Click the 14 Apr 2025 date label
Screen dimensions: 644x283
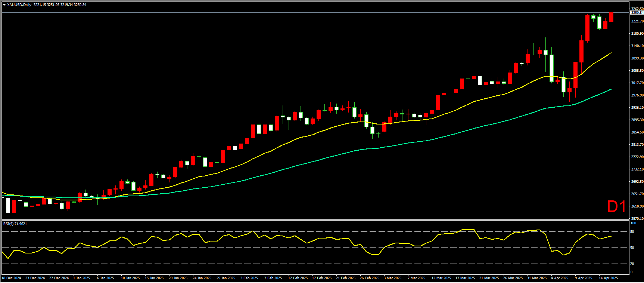[608, 278]
